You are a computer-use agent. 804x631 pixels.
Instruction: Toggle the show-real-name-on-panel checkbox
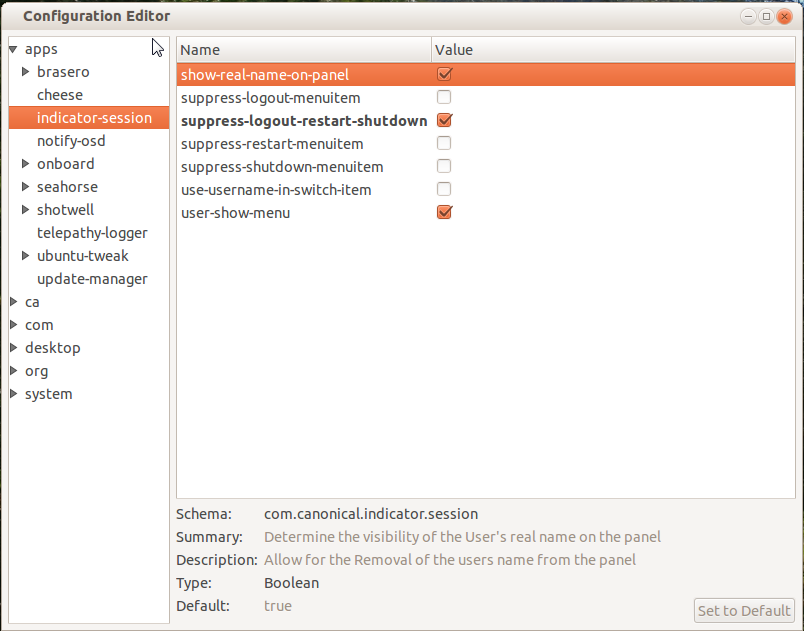tap(445, 74)
